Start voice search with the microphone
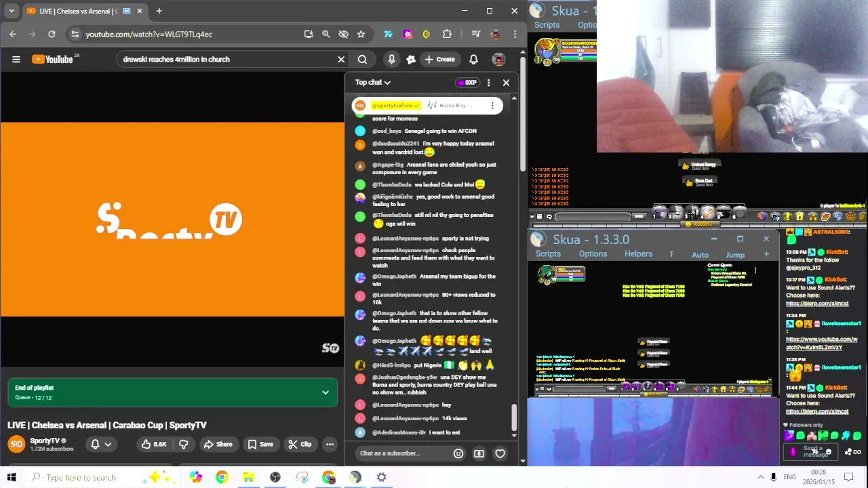The height and width of the screenshot is (488, 868). click(x=391, y=60)
